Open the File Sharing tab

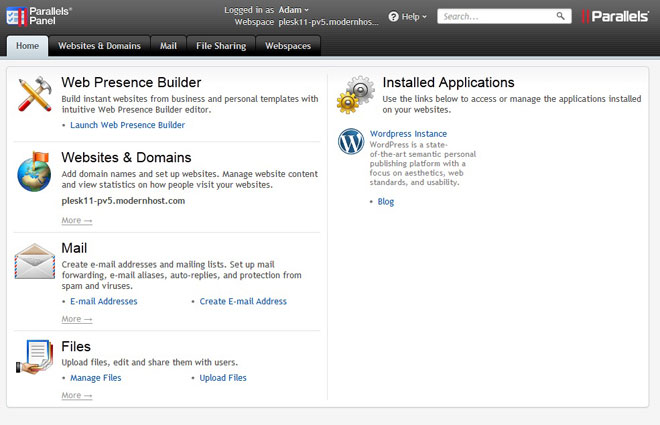pyautogui.click(x=221, y=46)
